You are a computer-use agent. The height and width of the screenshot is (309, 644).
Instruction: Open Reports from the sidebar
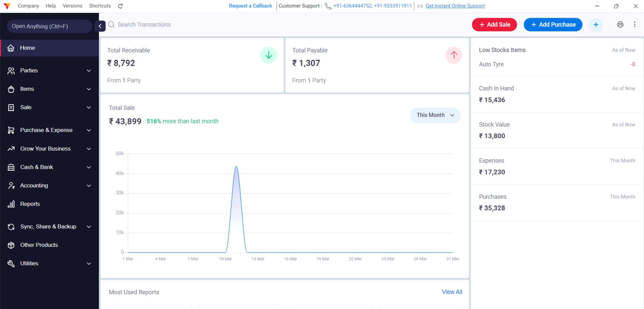[x=30, y=204]
